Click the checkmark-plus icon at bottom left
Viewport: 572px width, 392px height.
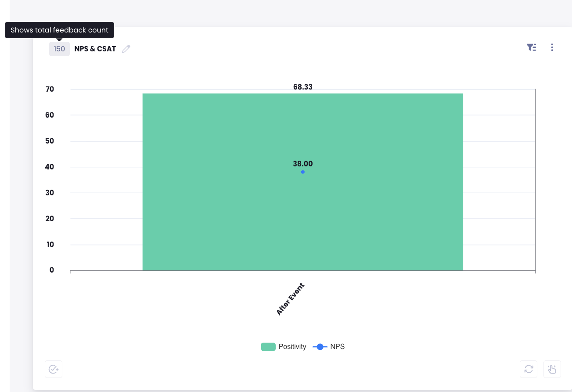pos(54,369)
